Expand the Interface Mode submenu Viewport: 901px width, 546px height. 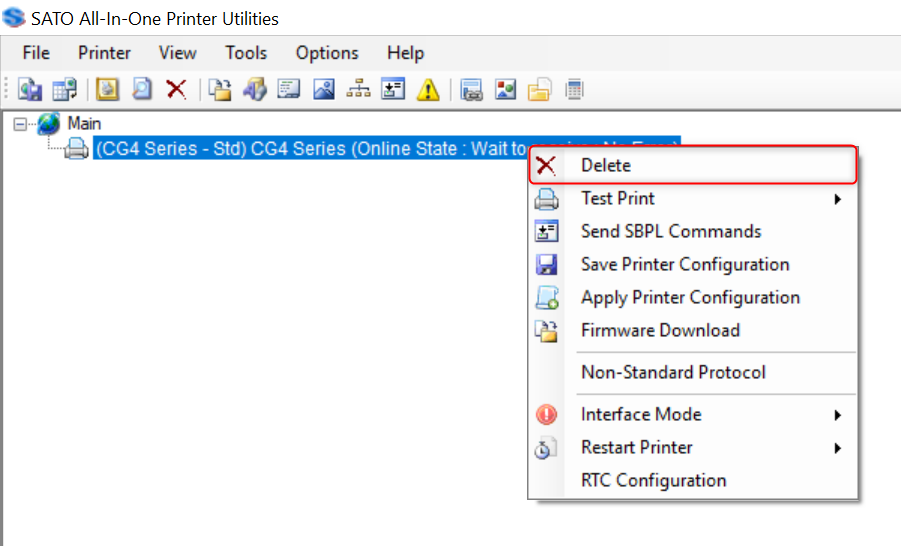click(838, 415)
